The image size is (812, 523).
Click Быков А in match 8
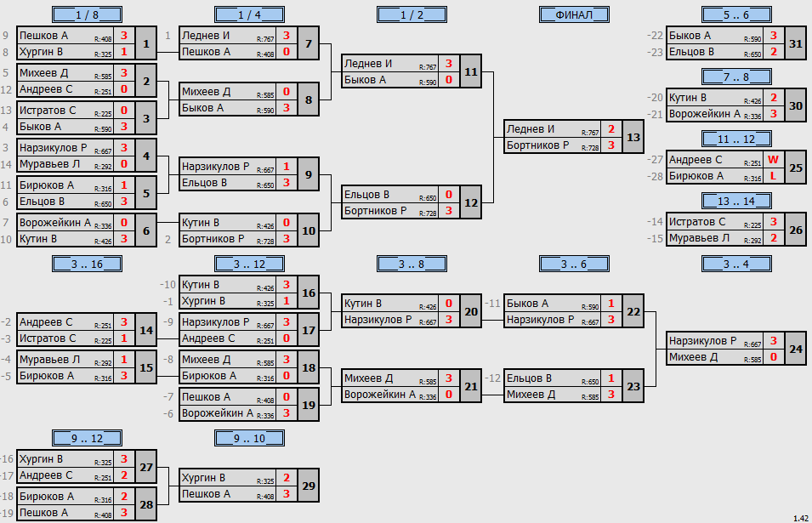click(202, 108)
